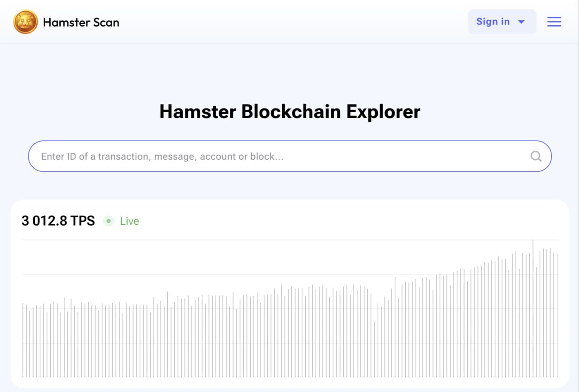The height and width of the screenshot is (392, 579).
Task: Click the short bar right after tallest spike
Action: [536, 321]
